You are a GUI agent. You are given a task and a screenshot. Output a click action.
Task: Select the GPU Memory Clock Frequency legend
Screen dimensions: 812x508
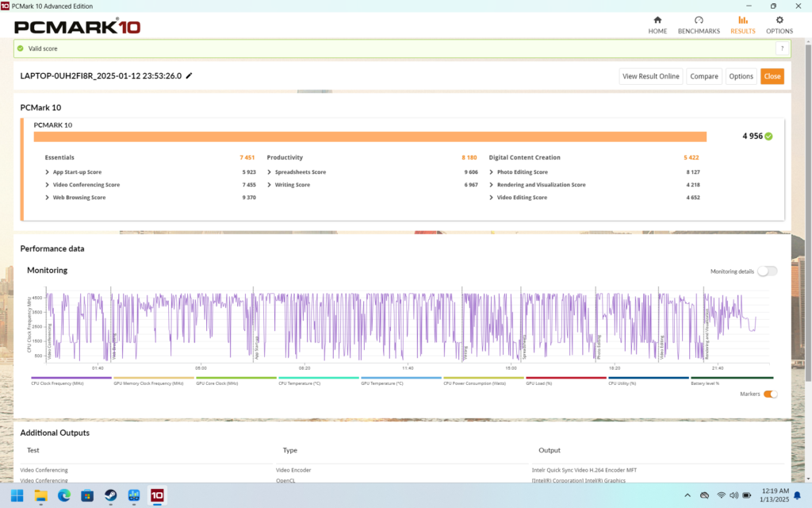(153, 381)
